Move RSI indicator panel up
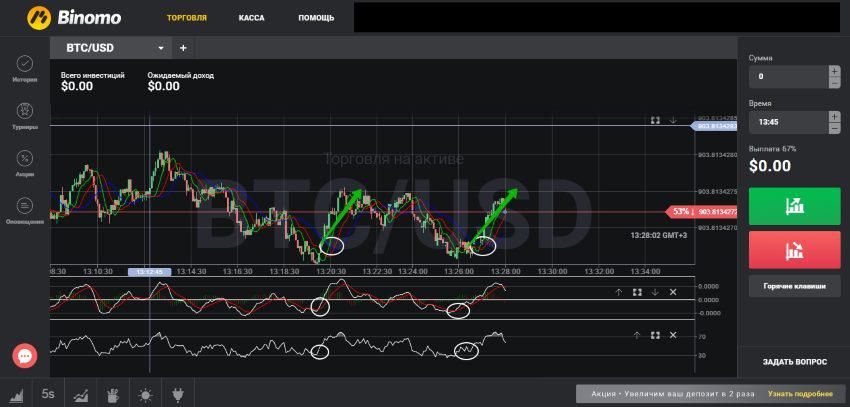 (x=637, y=335)
